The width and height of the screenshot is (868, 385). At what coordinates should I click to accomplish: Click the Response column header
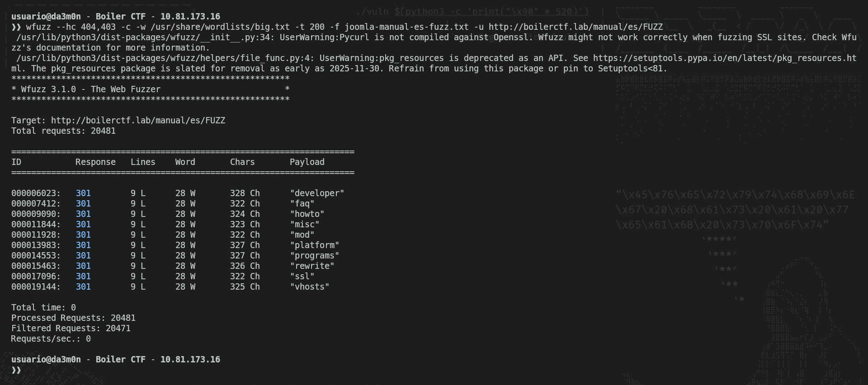[95, 162]
